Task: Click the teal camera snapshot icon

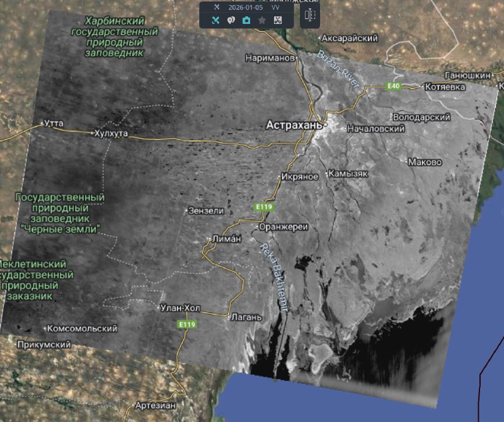Action: (246, 20)
